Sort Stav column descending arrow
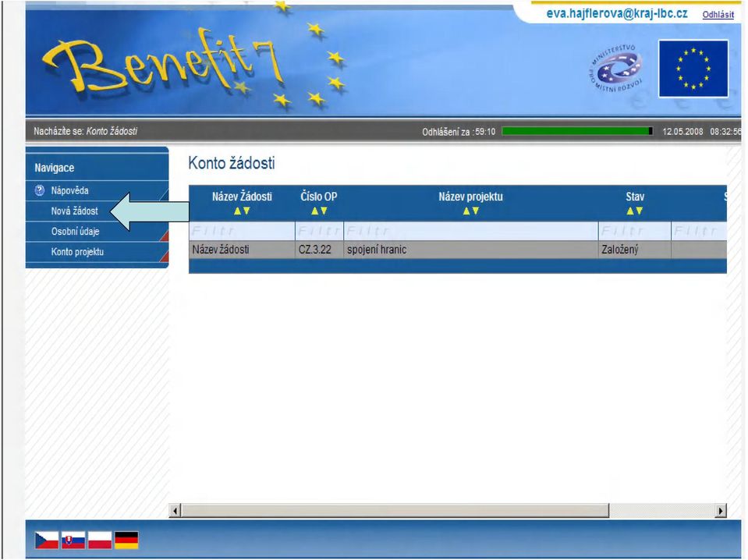The image size is (748, 560). (640, 211)
